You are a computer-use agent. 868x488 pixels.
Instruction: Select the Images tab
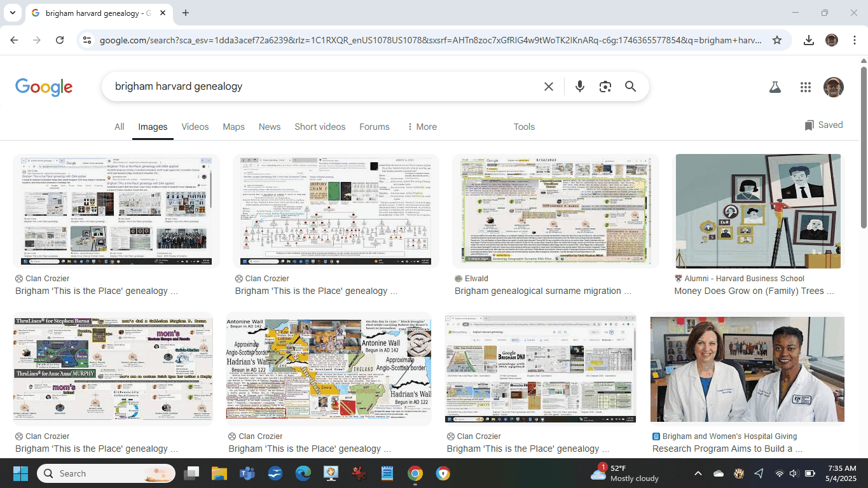pos(153,127)
